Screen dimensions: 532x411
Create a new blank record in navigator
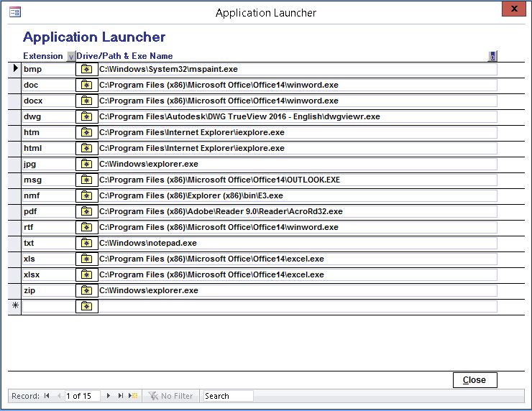(x=132, y=396)
